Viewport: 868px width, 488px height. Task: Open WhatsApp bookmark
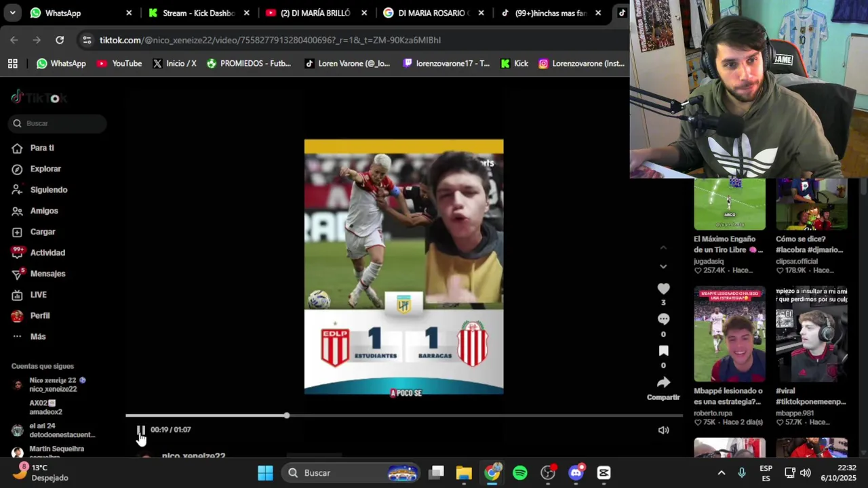(x=61, y=63)
